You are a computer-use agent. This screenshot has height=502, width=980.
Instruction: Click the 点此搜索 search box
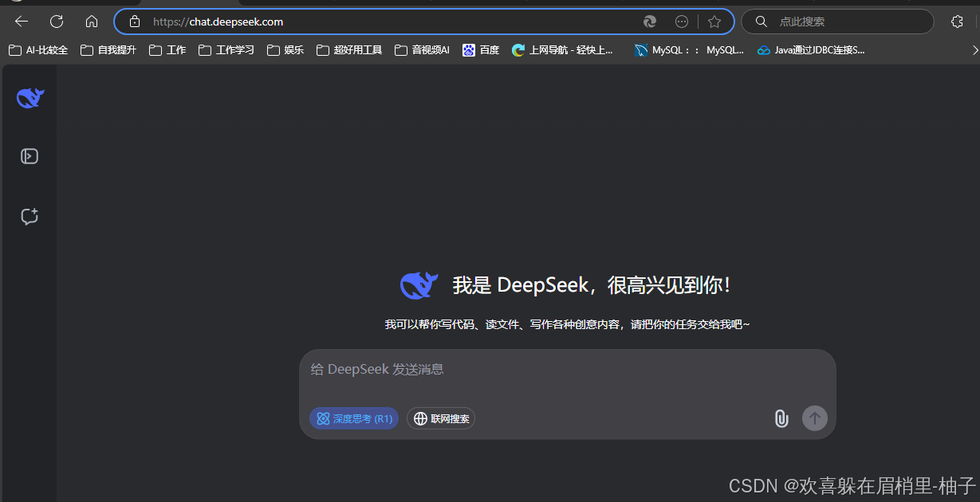point(837,22)
